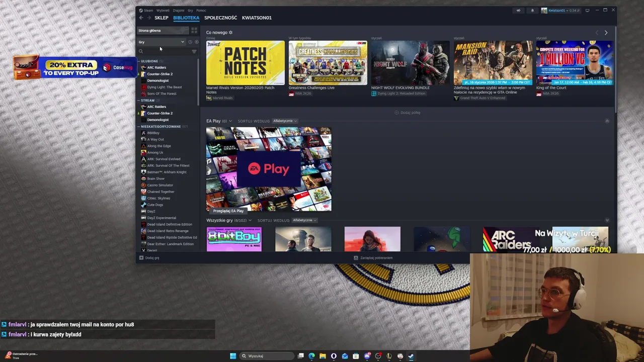Open League of Legends taskbar icon
The width and height of the screenshot is (644, 362).
tap(389, 356)
